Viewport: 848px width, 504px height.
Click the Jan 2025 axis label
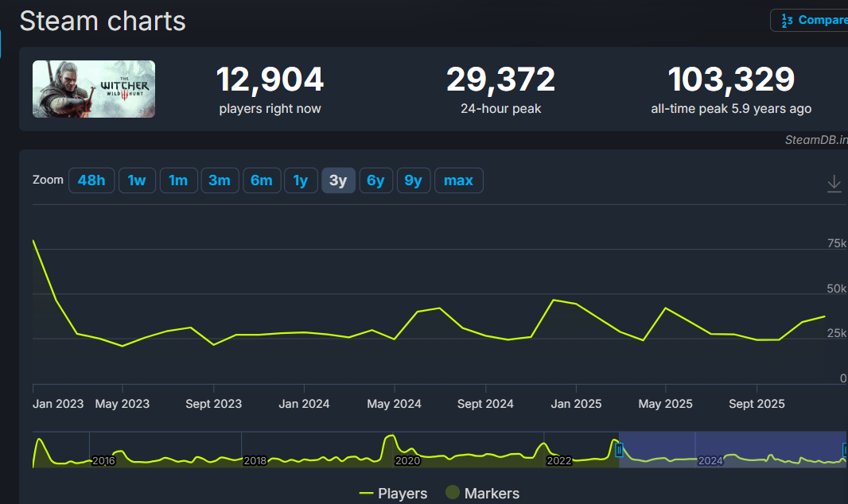pyautogui.click(x=576, y=404)
